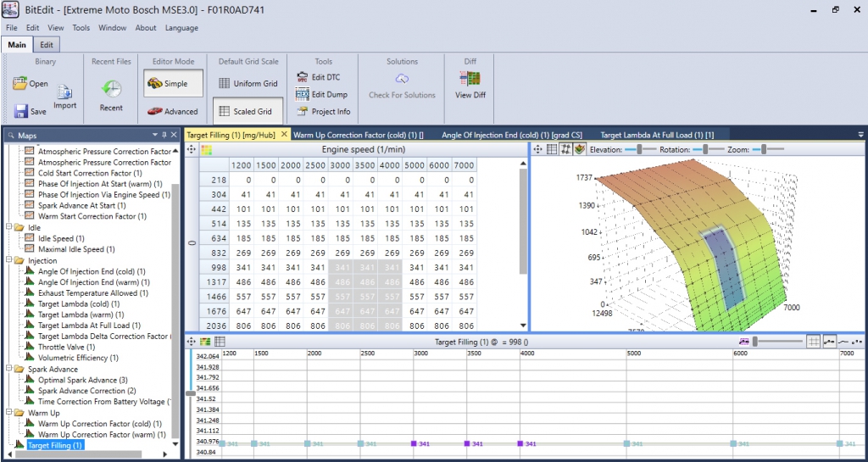Open the Window menu

point(113,28)
